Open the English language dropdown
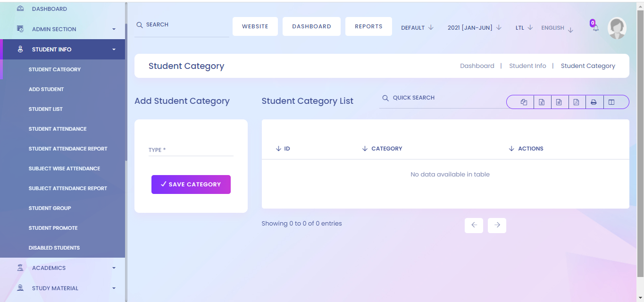644x302 pixels. point(557,28)
